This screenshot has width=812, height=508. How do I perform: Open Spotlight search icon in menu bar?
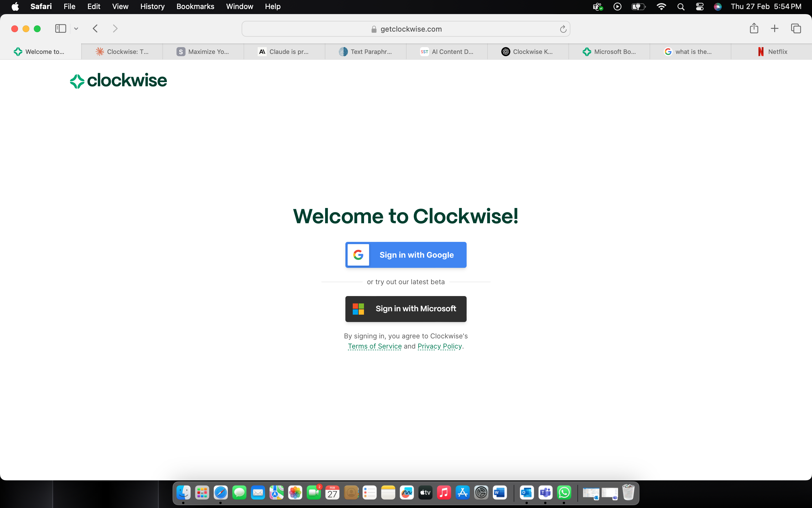[681, 7]
